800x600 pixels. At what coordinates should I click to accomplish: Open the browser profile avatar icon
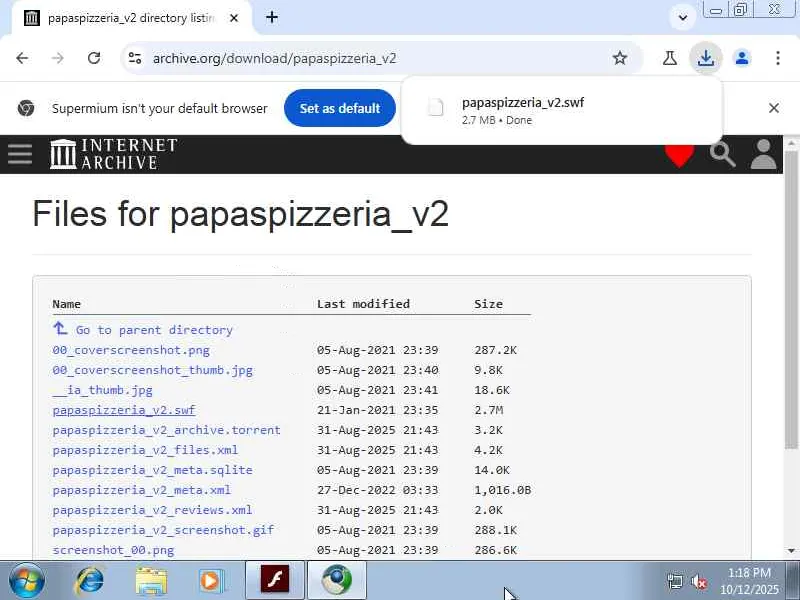742,58
